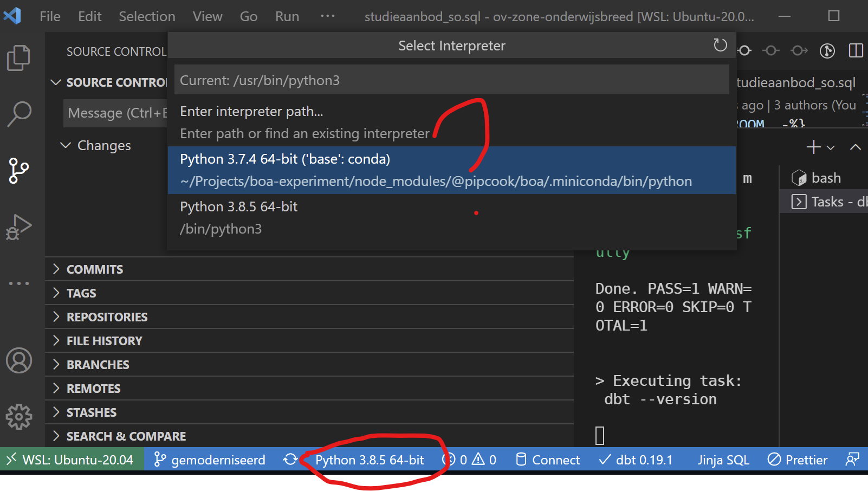This screenshot has height=491, width=868.
Task: Open the Run menu
Action: (x=287, y=16)
